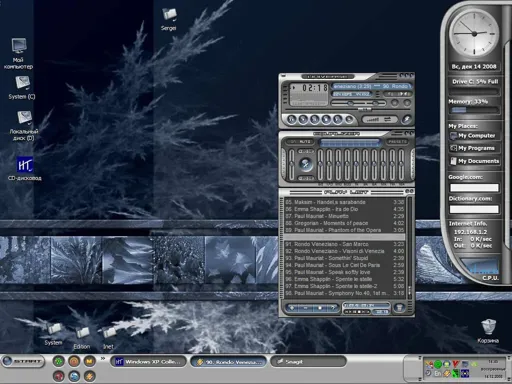
Task: Select track 98. Symphony No.40
Action: click(344, 293)
